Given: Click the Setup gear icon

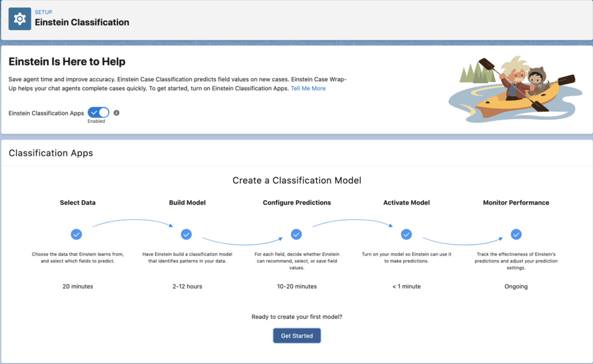Looking at the screenshot, I should click(x=20, y=19).
